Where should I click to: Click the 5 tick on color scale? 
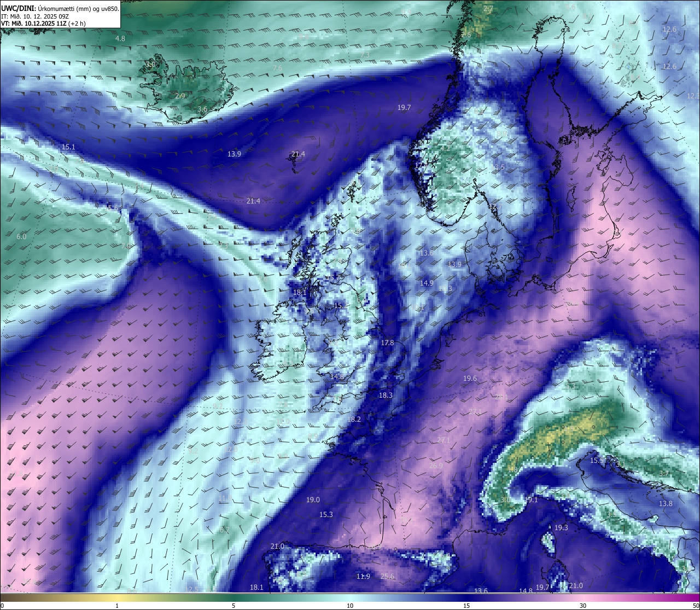click(234, 606)
